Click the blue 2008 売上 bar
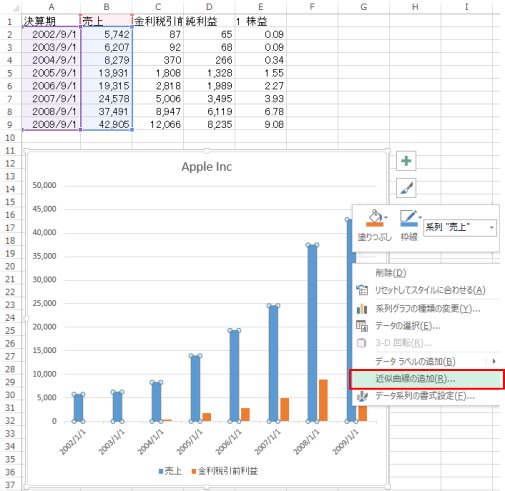Screen dimensions: 505x491 [312, 333]
